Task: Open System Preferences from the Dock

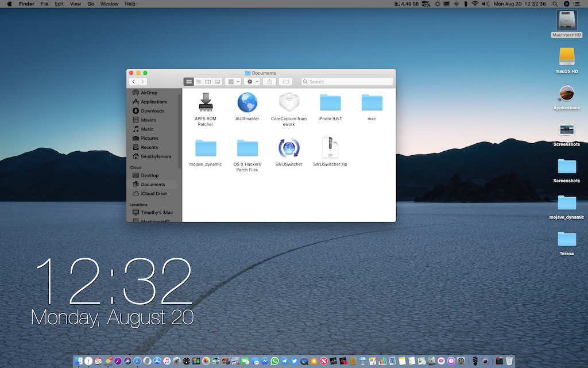Action: pos(461,361)
